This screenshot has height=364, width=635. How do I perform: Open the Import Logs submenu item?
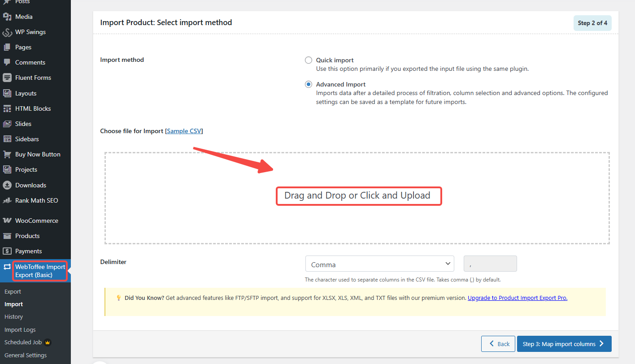(20, 329)
